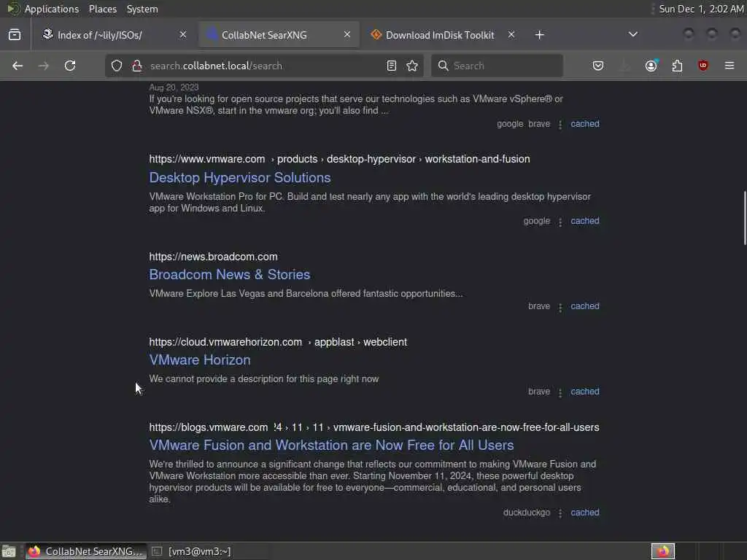Open cached link for VMware Horizon result
This screenshot has height=560, width=747.
tap(585, 392)
